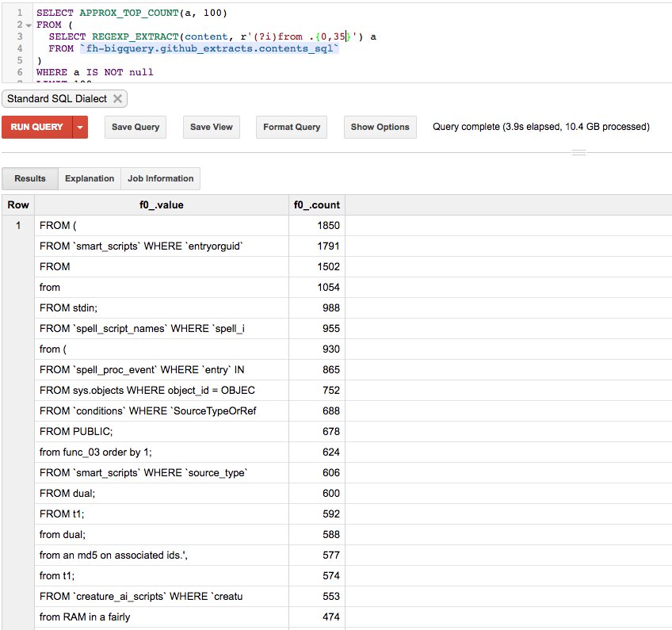Click line number 4 in editor gutter

click(20, 48)
